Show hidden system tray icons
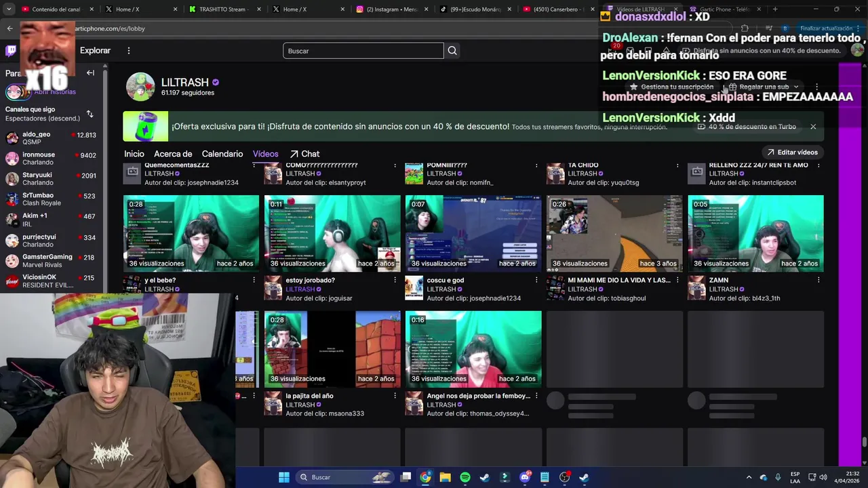The image size is (868, 488). click(x=749, y=477)
